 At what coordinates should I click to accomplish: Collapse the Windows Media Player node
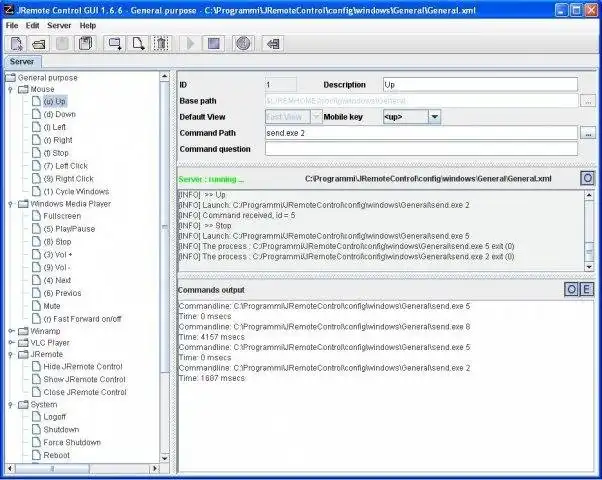(11, 204)
